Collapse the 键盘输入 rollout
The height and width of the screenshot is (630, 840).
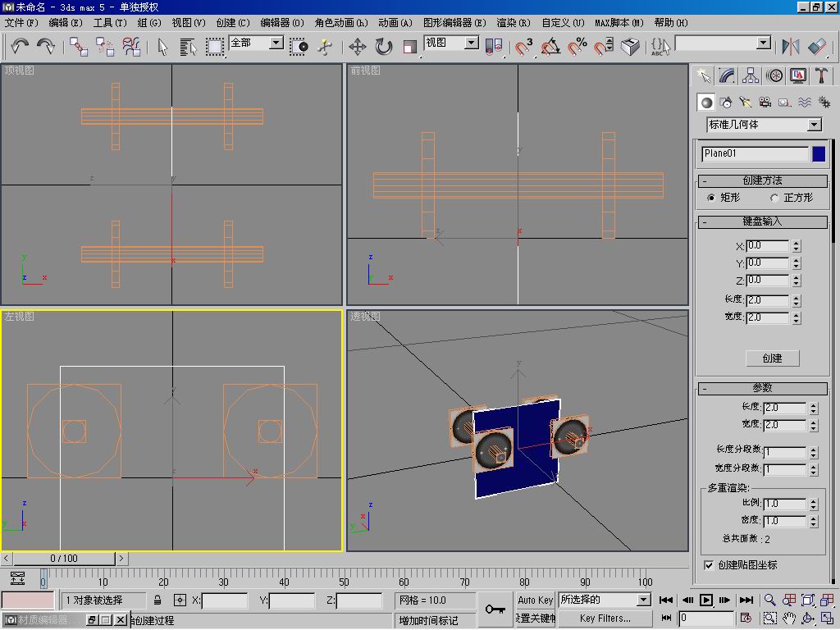pos(762,221)
